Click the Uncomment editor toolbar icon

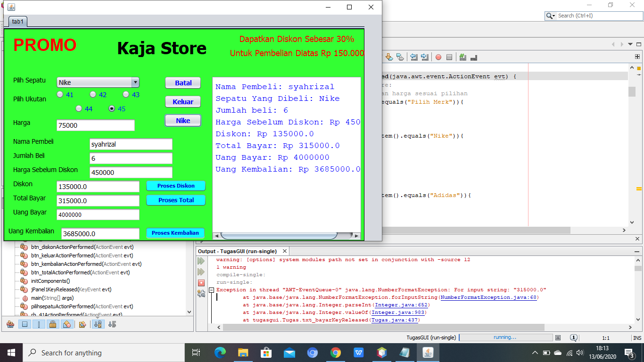pyautogui.click(x=474, y=57)
